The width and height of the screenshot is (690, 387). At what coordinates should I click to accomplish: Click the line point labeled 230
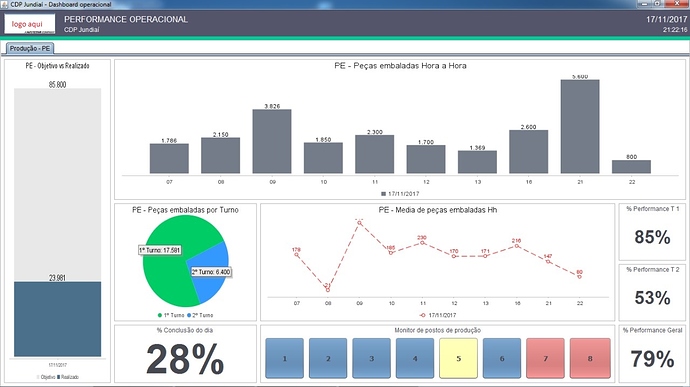422,243
